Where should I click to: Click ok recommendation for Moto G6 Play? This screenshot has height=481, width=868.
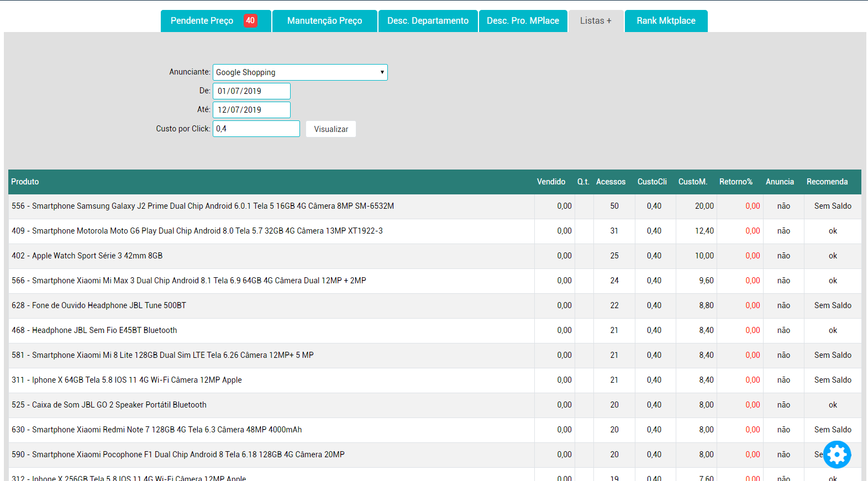point(833,231)
